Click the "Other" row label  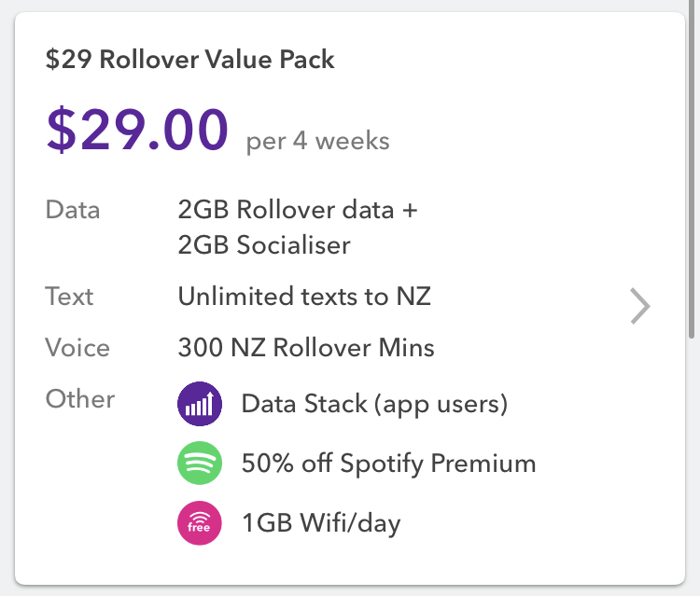pyautogui.click(x=79, y=399)
